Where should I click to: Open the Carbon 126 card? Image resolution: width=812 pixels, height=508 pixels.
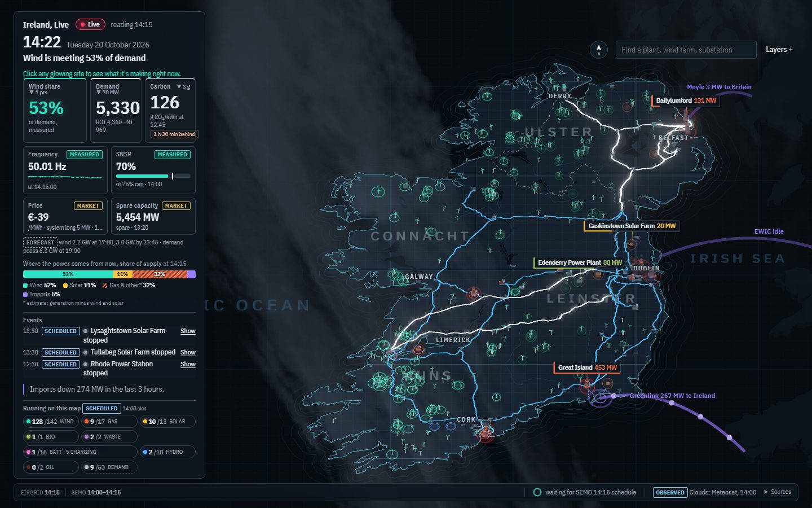coord(170,111)
